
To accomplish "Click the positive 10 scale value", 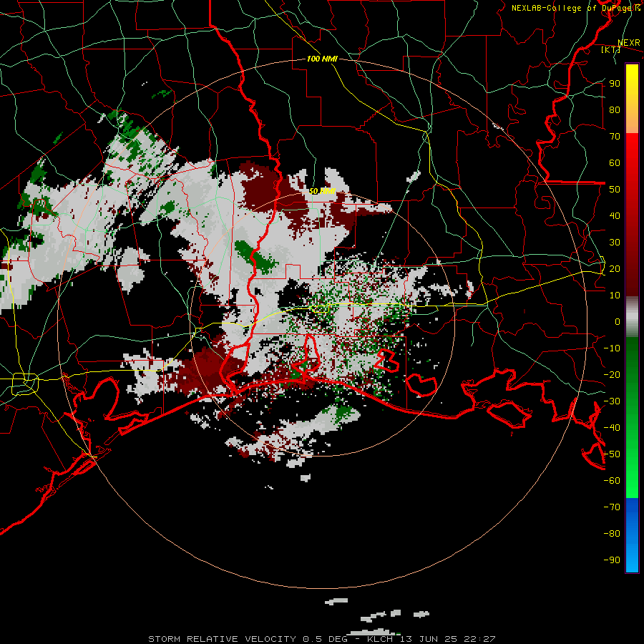I will click(615, 296).
